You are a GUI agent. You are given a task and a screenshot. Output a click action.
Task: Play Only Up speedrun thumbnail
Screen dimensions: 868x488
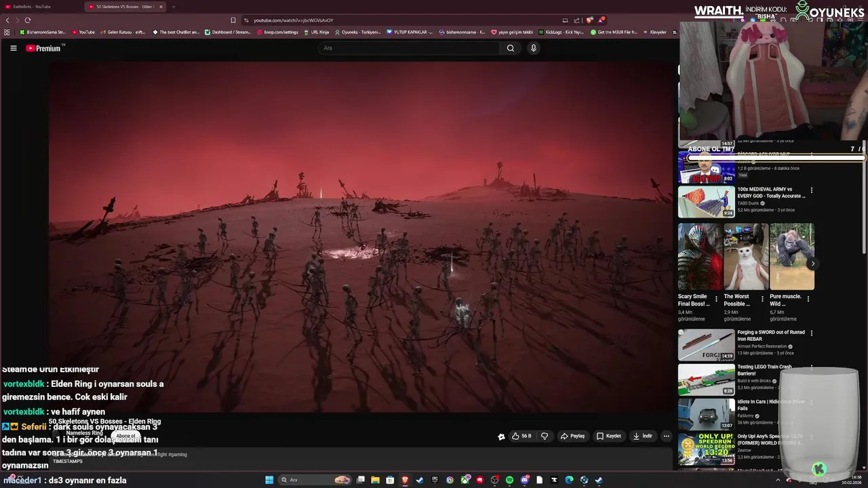pyautogui.click(x=706, y=449)
